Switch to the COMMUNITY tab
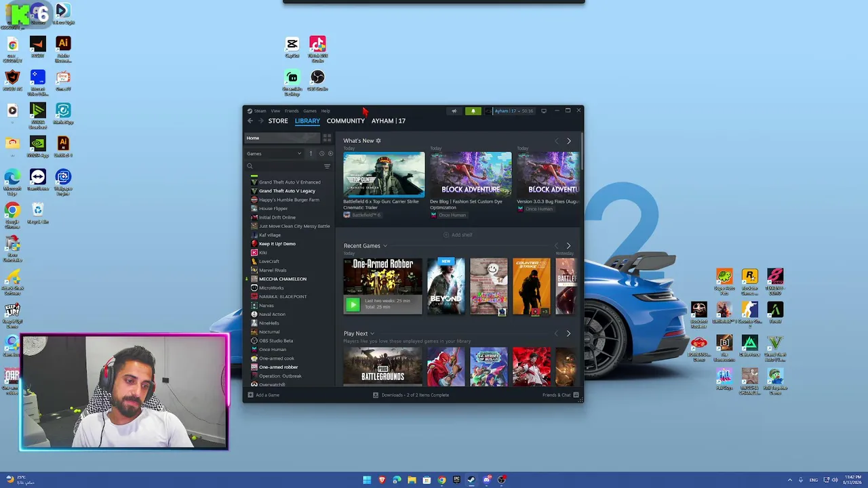This screenshot has height=488, width=868. 346,121
